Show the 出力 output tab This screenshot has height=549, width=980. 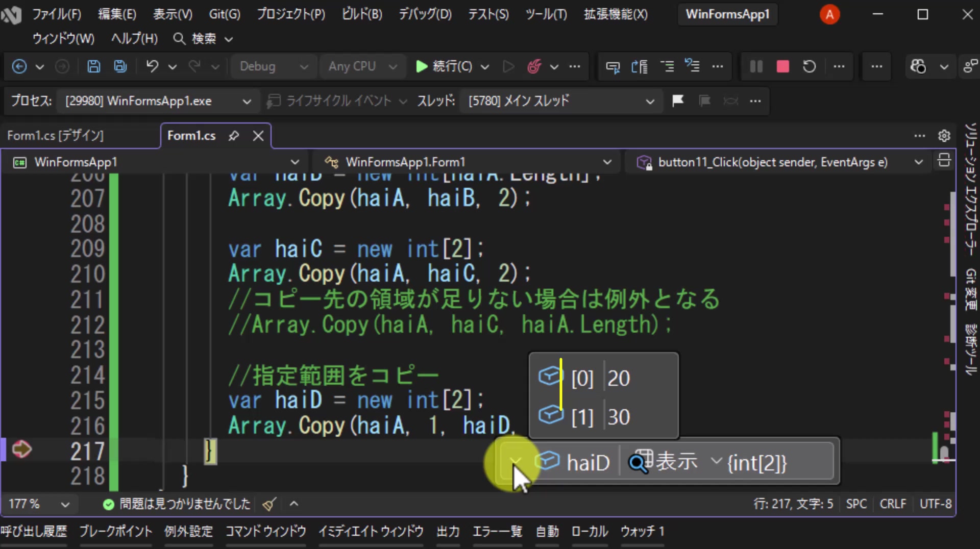pyautogui.click(x=448, y=532)
